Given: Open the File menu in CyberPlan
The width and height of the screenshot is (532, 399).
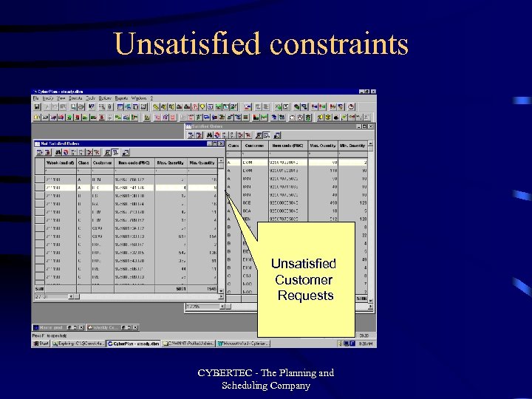Looking at the screenshot, I should [36, 98].
